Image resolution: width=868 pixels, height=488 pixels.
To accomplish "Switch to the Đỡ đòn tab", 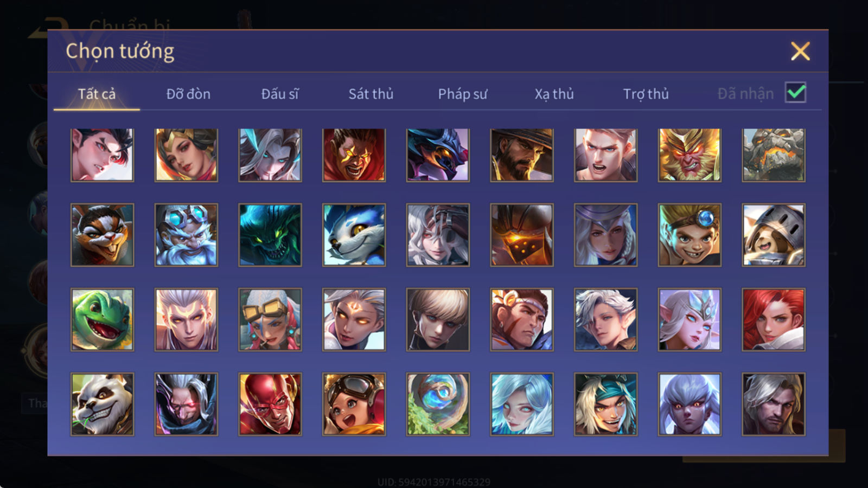I will [x=188, y=94].
